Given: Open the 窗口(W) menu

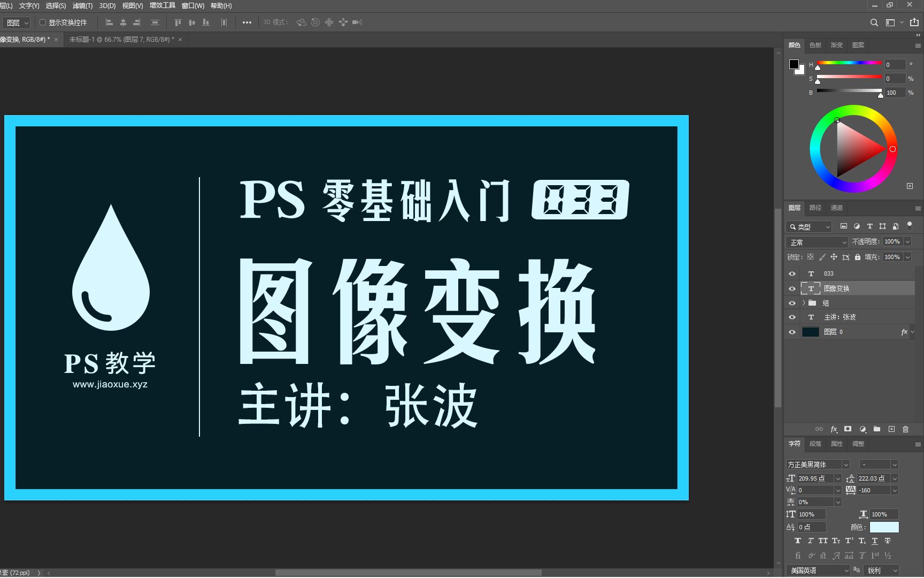Looking at the screenshot, I should [x=193, y=6].
